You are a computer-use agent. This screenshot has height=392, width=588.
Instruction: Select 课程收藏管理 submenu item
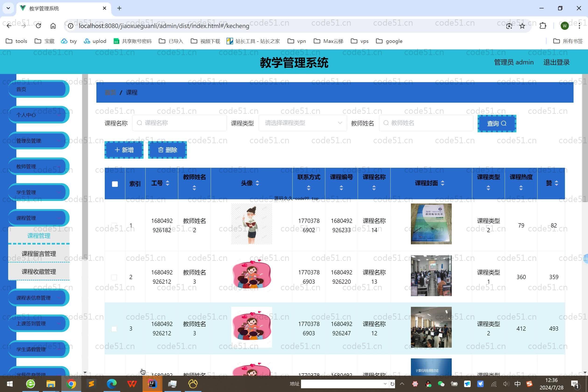[39, 272]
